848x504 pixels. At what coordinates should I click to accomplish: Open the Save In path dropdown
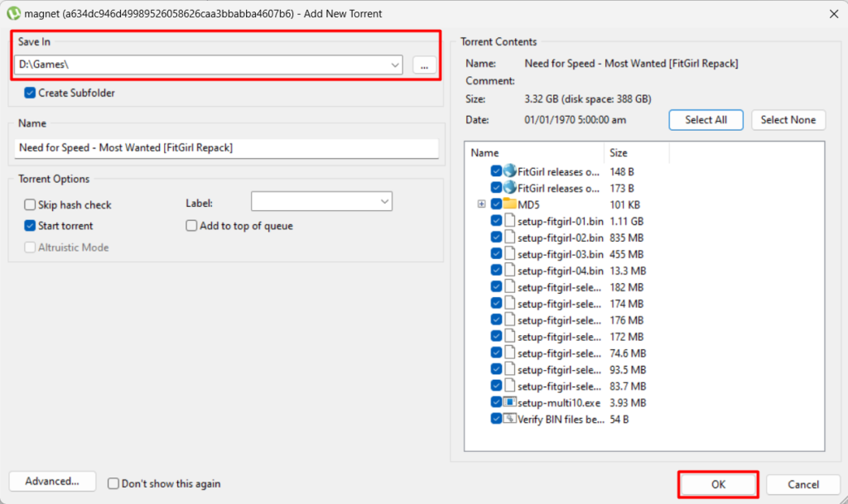click(394, 65)
